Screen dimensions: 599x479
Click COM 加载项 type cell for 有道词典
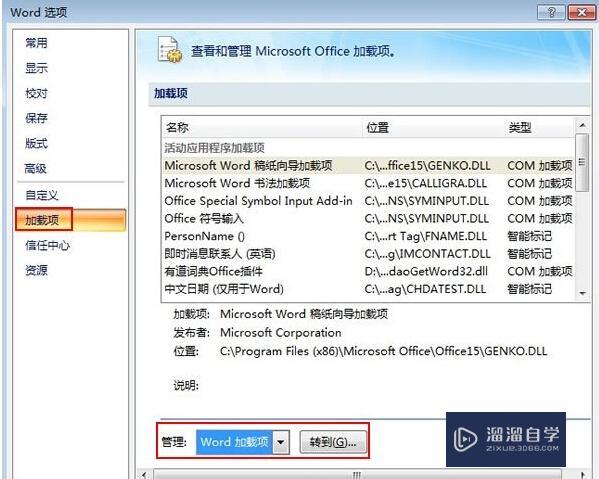pyautogui.click(x=540, y=271)
